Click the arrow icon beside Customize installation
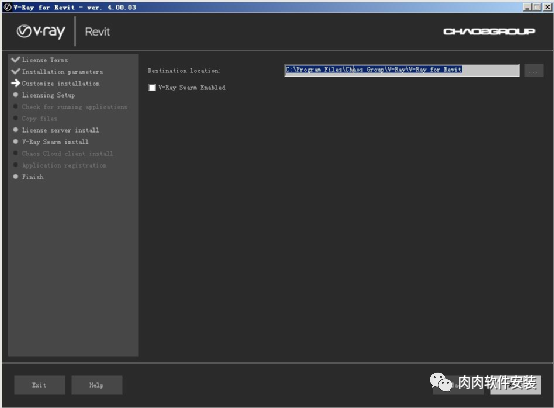The height and width of the screenshot is (408, 554). point(16,83)
